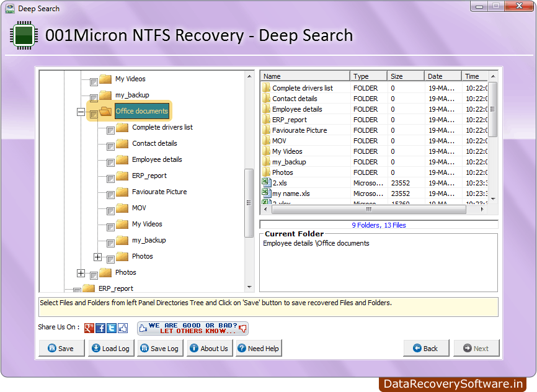Click the file list vertical scrollbar thumb
This screenshot has width=537, height=392.
[492, 109]
